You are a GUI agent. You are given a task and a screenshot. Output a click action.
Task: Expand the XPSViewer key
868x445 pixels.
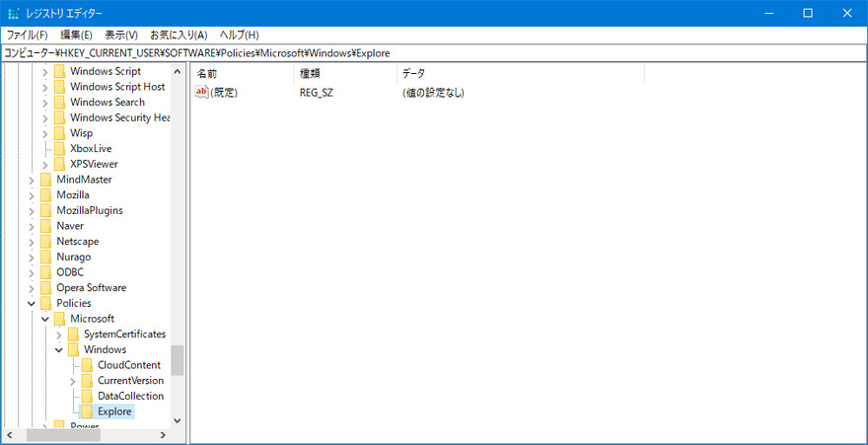(x=46, y=165)
